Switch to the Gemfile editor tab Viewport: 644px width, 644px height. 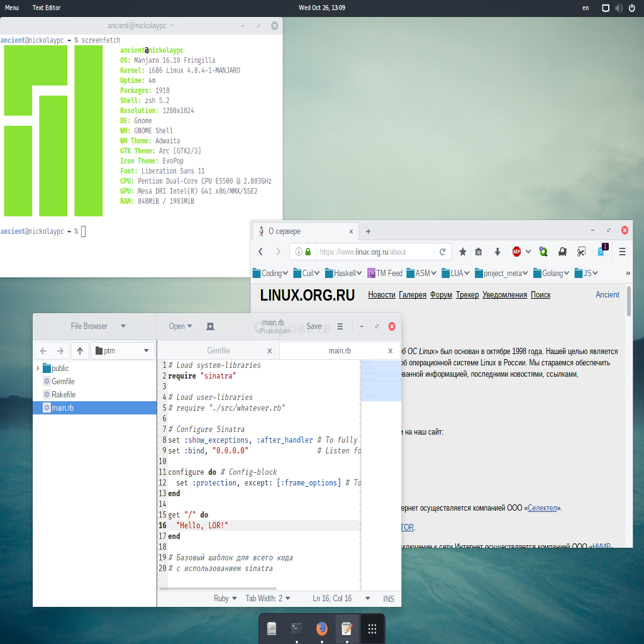click(218, 351)
